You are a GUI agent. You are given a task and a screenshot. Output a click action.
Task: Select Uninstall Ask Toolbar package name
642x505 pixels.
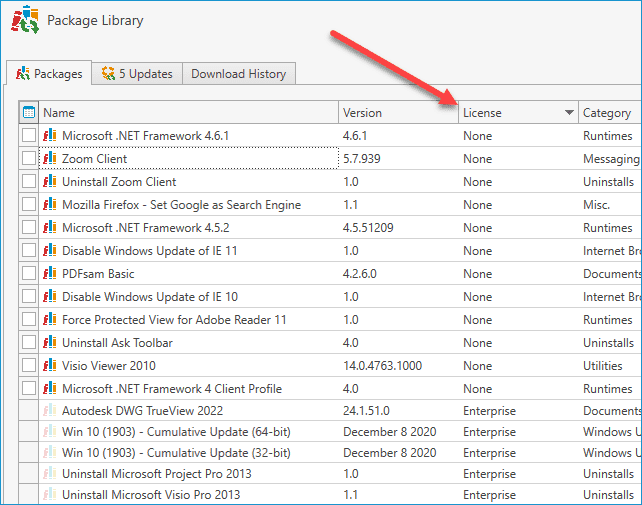(117, 342)
